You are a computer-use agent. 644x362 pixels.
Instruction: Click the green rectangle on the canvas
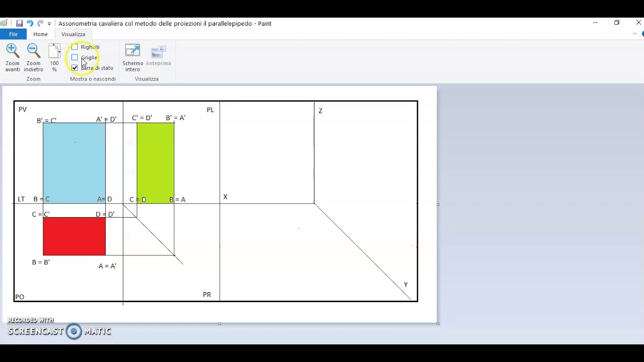155,163
